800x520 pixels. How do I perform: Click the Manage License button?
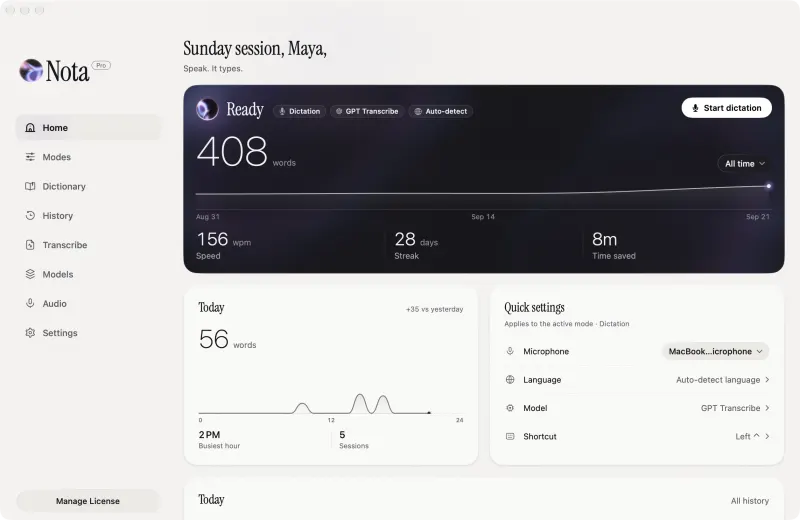click(88, 501)
